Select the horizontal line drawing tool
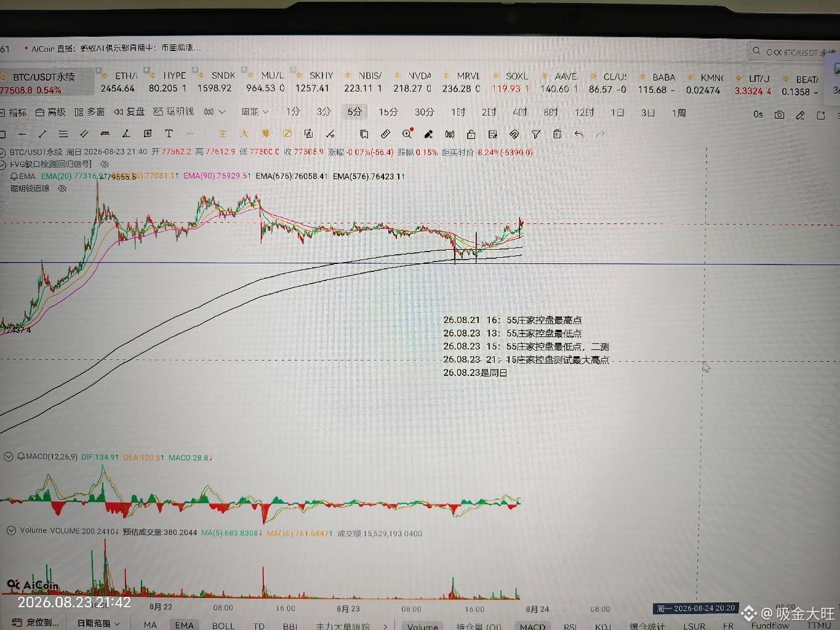 point(22,134)
